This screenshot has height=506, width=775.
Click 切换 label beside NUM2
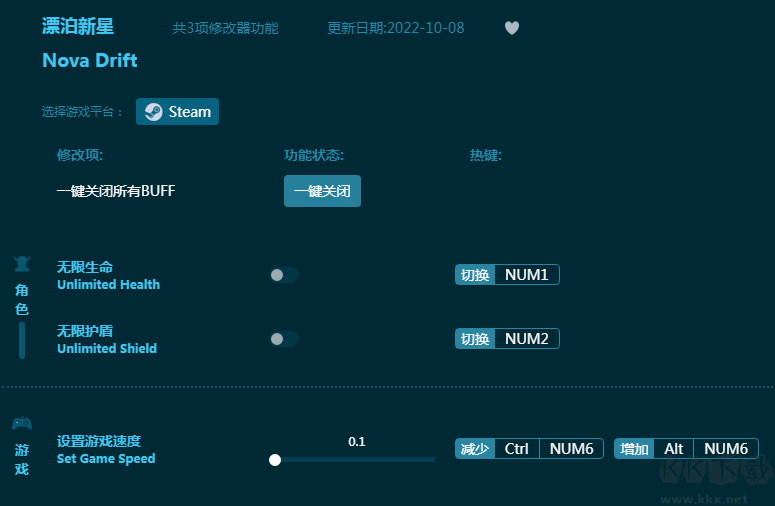click(x=475, y=339)
